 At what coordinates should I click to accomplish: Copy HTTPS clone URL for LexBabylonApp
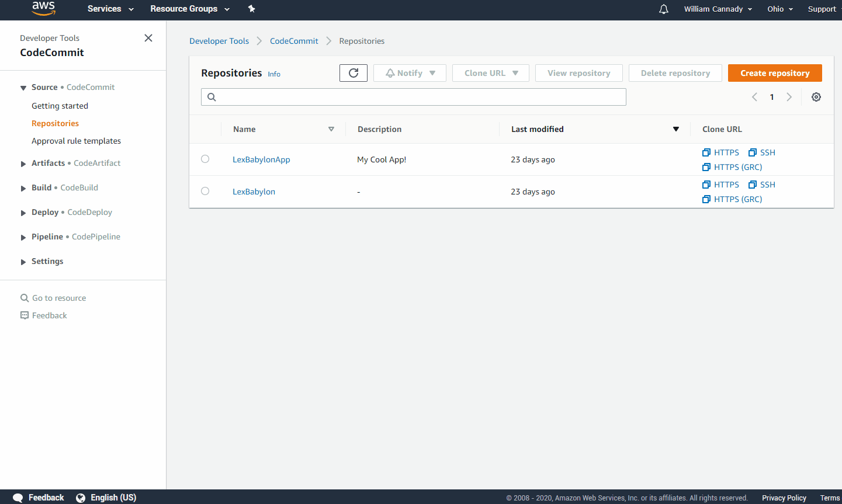(x=721, y=152)
